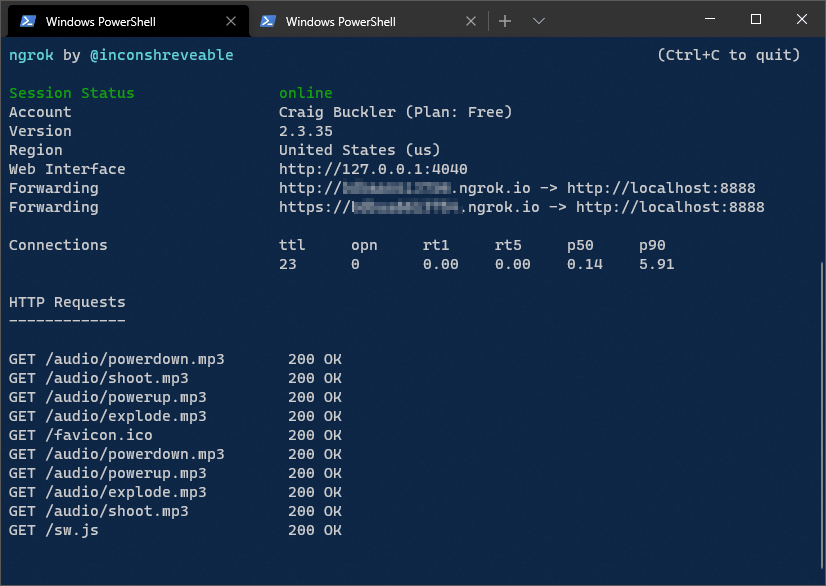The width and height of the screenshot is (826, 586).
Task: Close the second, inactive PowerShell tab
Action: click(470, 21)
